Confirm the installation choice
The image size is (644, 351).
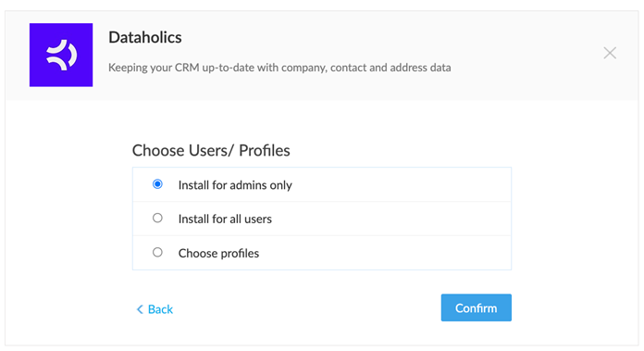point(476,307)
